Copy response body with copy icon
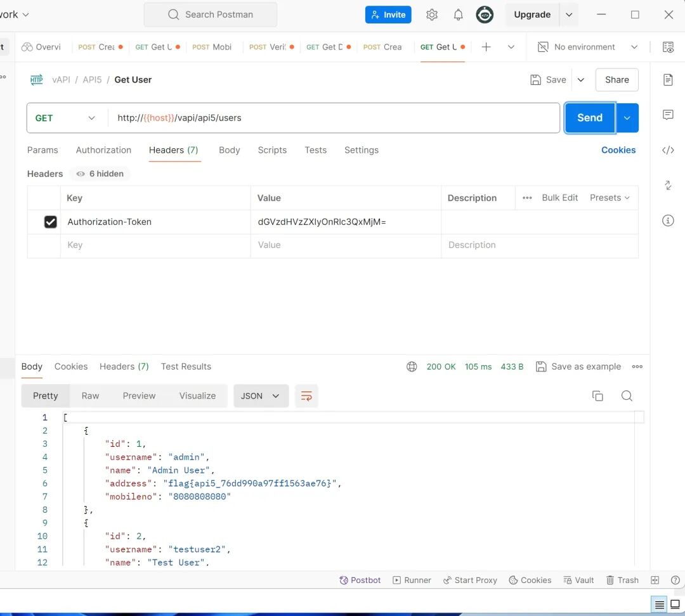Viewport: 685px width, 616px height. click(597, 396)
